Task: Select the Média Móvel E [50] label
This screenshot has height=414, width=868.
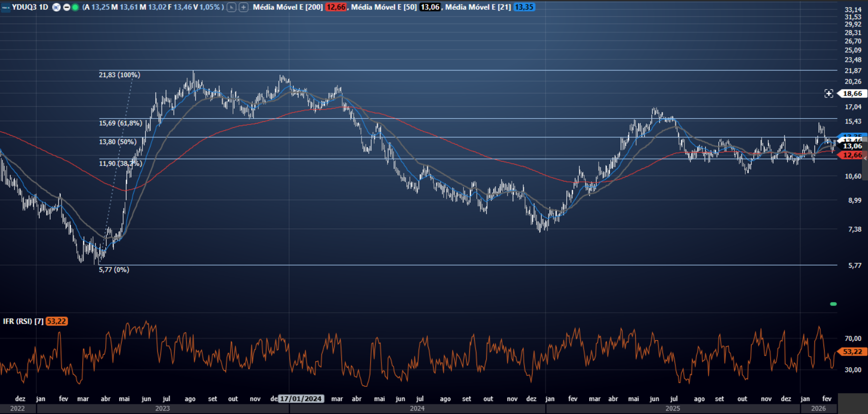Action: [x=384, y=7]
